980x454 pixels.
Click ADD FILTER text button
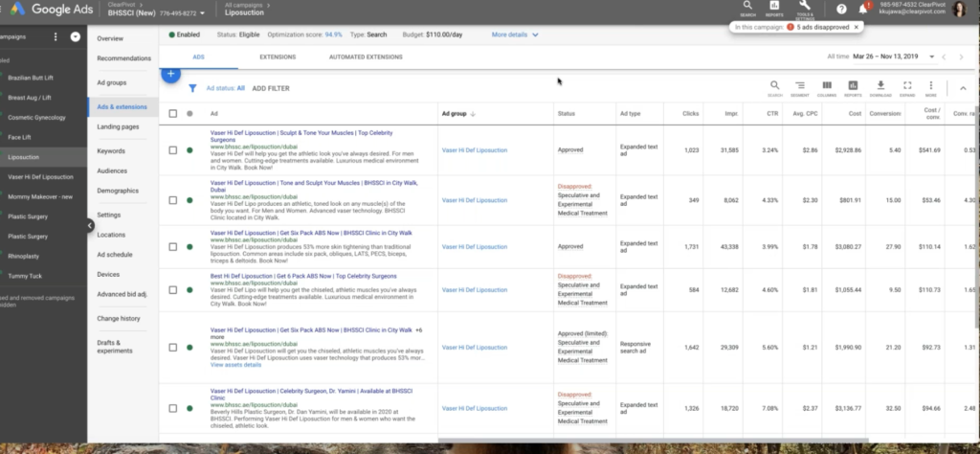tap(271, 88)
